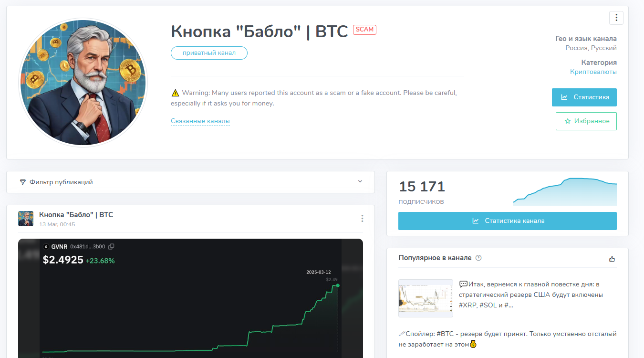Expand the Фильтр публикаций chevron
The image size is (644, 358).
(x=360, y=181)
